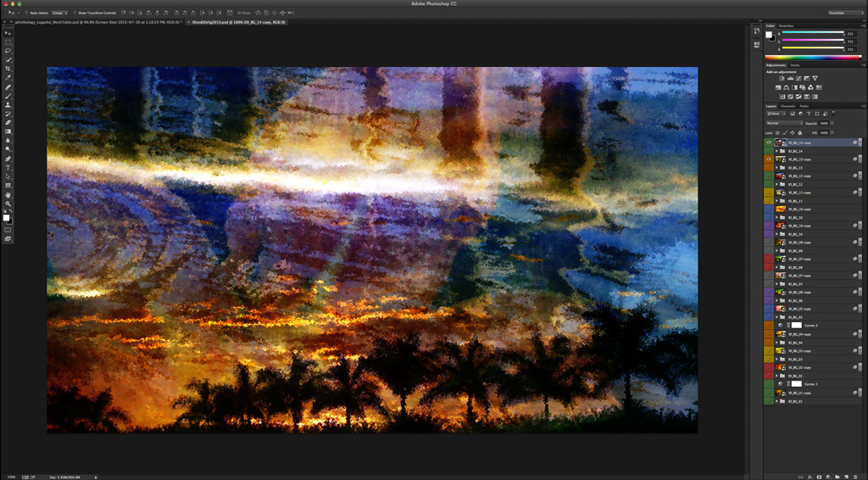Select the Rectangular Marquee tool

(8, 42)
